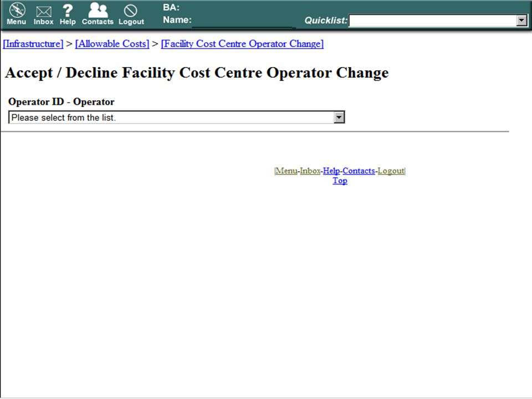Open Facility Cost Centre Operator Change breadcrumb
Screen dimensions: 532x399
pyautogui.click(x=242, y=44)
